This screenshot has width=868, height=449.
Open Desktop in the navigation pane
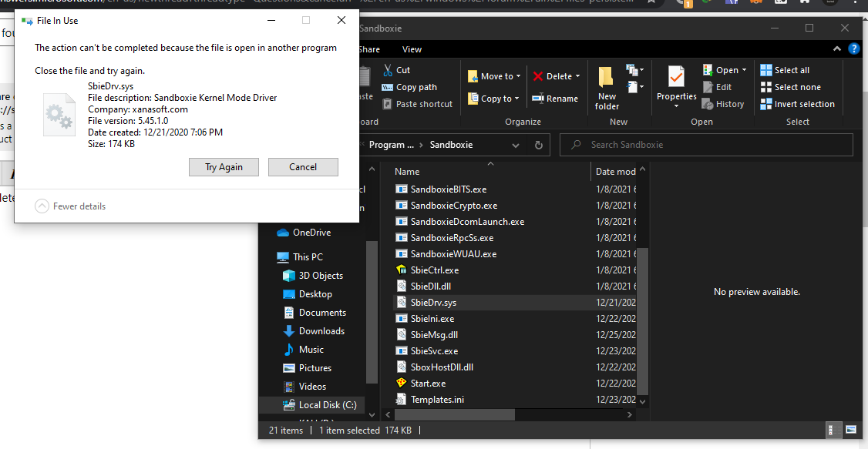(308, 294)
